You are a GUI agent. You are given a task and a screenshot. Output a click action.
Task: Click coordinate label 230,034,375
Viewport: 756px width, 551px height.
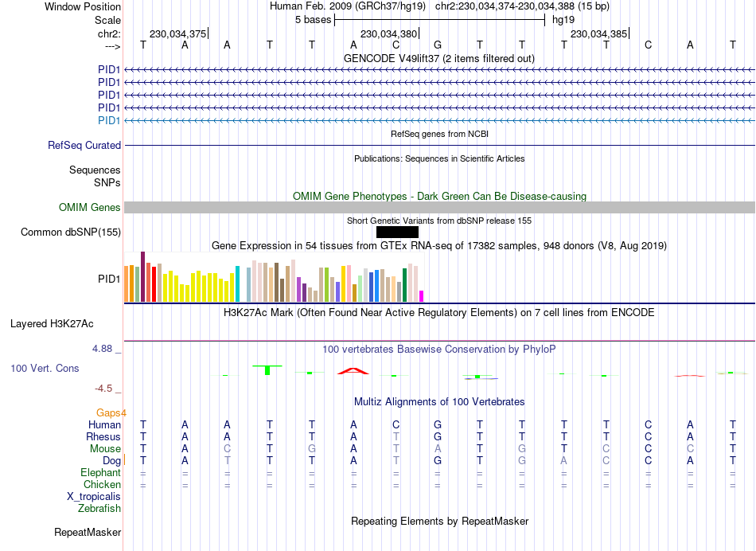tap(177, 33)
